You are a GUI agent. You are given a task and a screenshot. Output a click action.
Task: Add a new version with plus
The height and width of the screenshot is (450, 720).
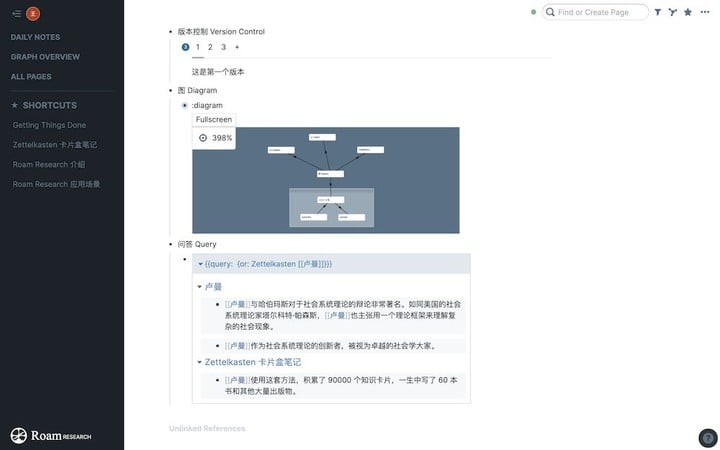coord(237,47)
